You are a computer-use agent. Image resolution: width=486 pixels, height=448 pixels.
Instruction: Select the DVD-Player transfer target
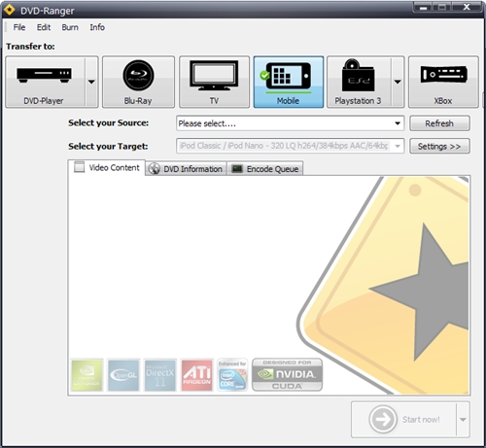(46, 82)
